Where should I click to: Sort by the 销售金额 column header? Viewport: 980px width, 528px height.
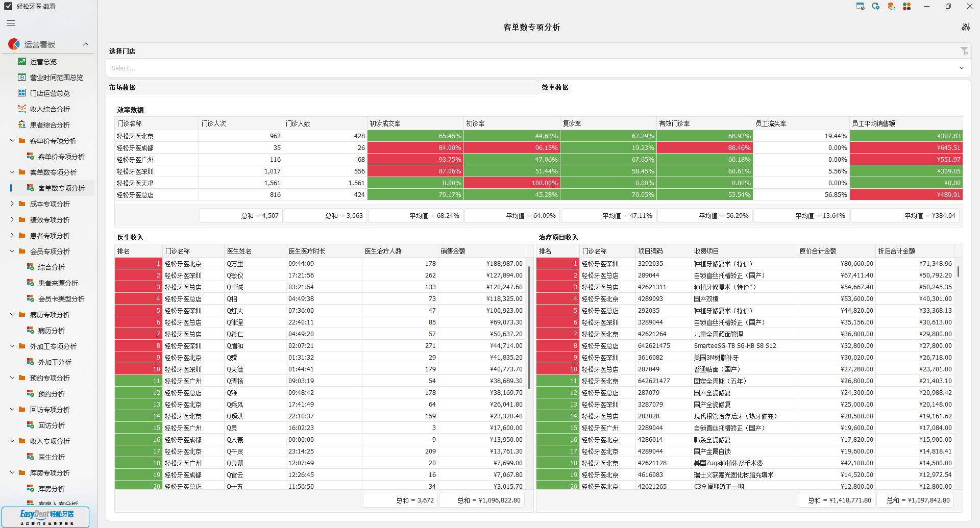pos(481,251)
